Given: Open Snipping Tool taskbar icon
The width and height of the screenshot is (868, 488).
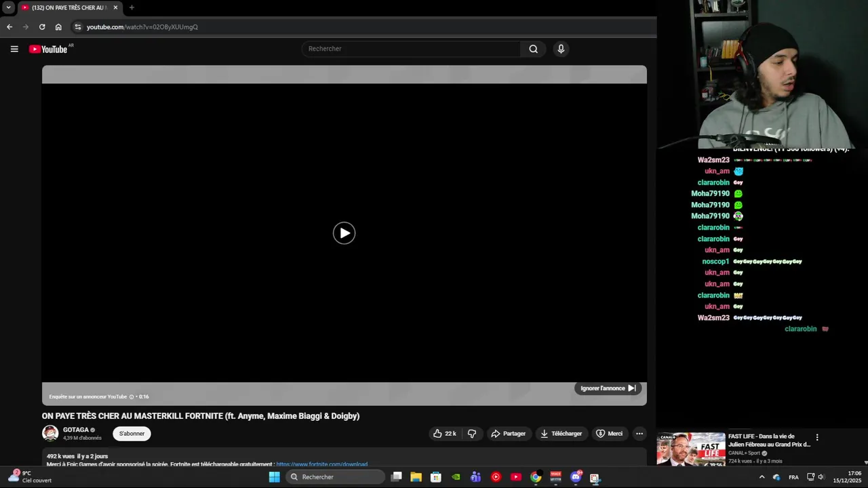Looking at the screenshot, I should [x=595, y=477].
